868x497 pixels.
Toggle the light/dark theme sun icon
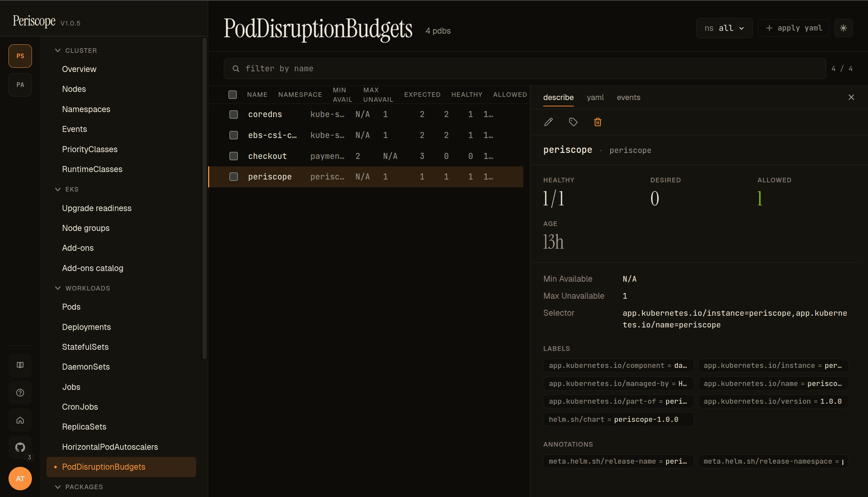(x=844, y=28)
